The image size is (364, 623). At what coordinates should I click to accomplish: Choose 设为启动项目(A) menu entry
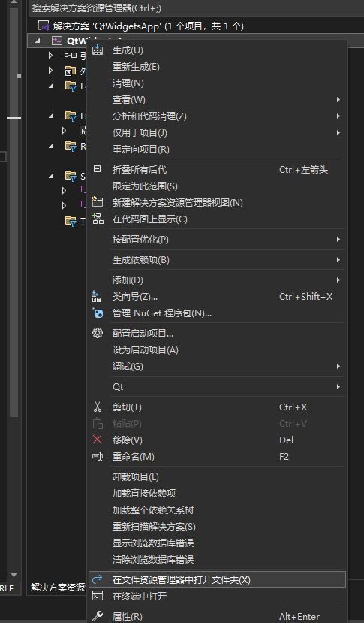click(146, 350)
